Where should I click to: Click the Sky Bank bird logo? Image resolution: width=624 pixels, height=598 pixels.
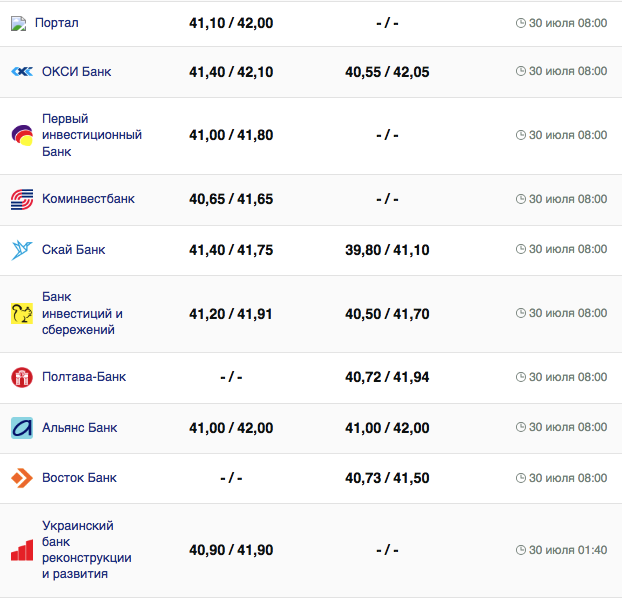tap(22, 250)
